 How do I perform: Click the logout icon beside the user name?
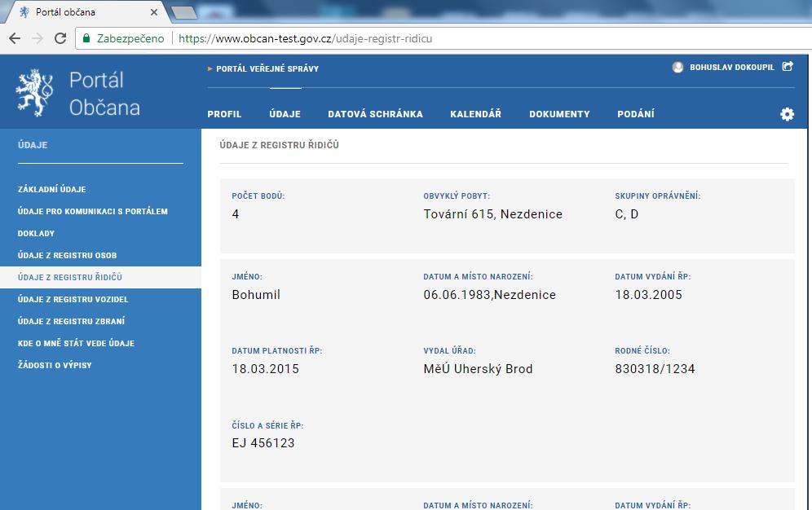click(788, 66)
